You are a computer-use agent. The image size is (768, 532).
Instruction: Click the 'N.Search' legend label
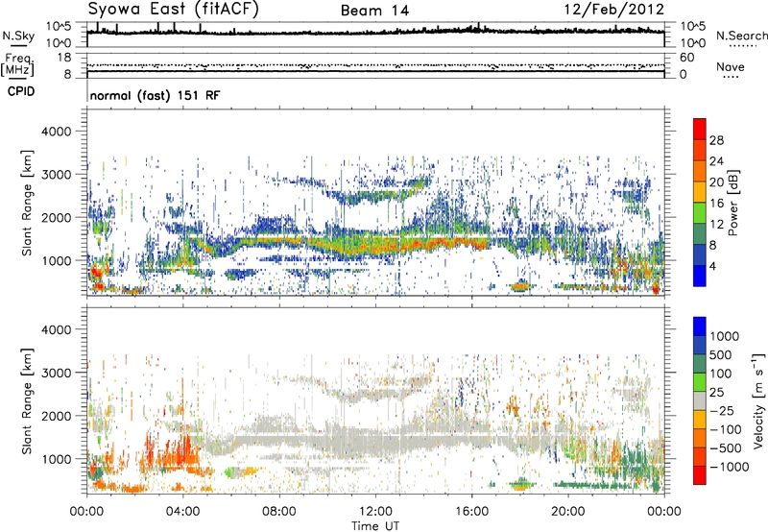click(x=741, y=36)
